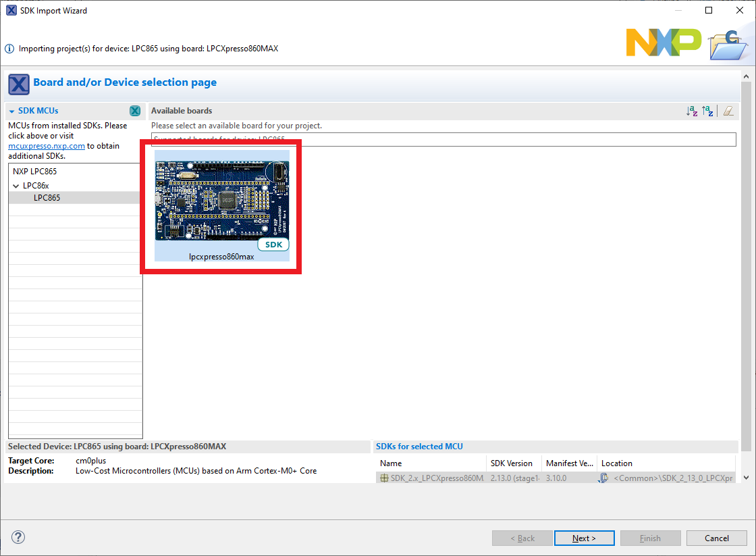The image size is (756, 556).
Task: Select the LPC865 device in tree
Action: (x=47, y=198)
